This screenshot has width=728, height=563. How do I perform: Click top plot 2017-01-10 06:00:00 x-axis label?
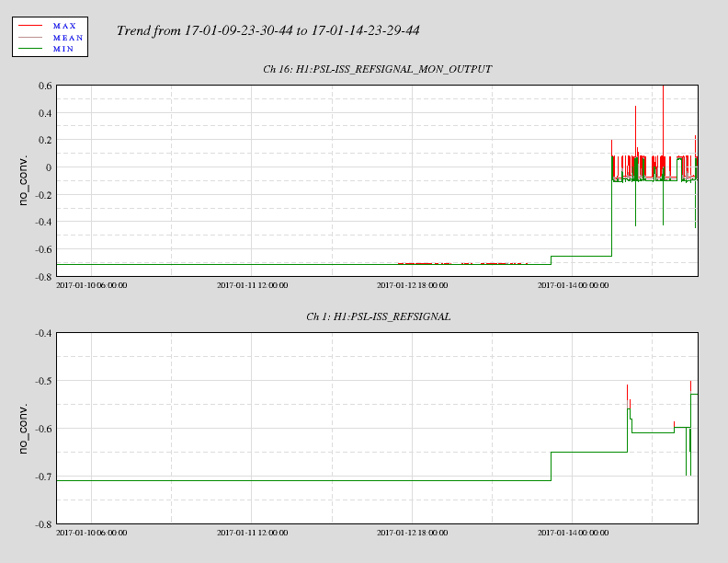[92, 285]
